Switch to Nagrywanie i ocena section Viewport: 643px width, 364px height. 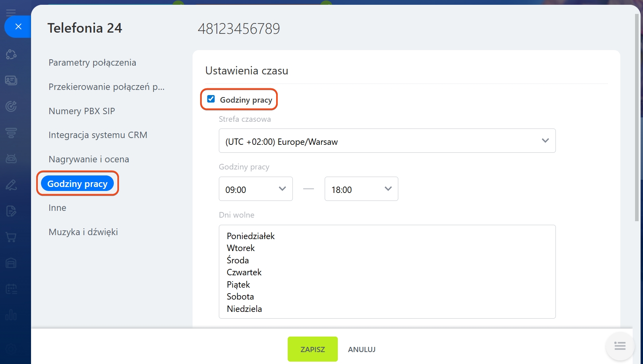pyautogui.click(x=89, y=160)
